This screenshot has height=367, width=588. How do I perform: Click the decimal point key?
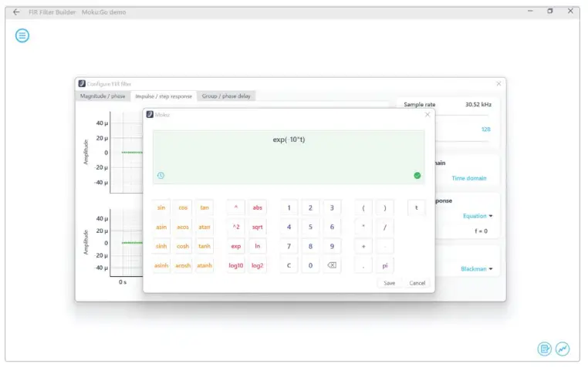coord(363,265)
